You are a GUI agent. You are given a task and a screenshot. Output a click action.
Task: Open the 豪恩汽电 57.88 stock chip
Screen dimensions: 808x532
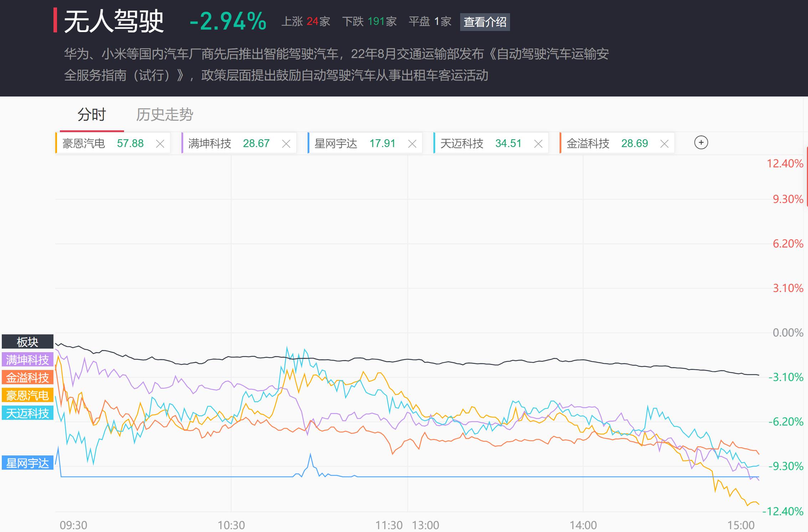tap(103, 144)
